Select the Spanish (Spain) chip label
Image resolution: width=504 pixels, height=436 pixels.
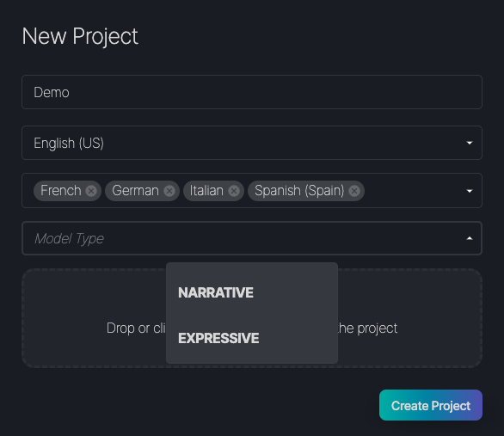pyautogui.click(x=299, y=191)
